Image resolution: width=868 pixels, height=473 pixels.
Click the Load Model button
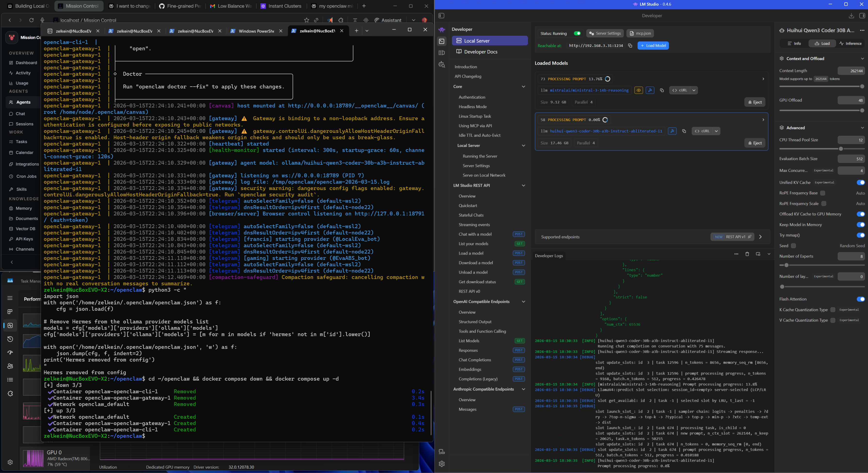653,46
